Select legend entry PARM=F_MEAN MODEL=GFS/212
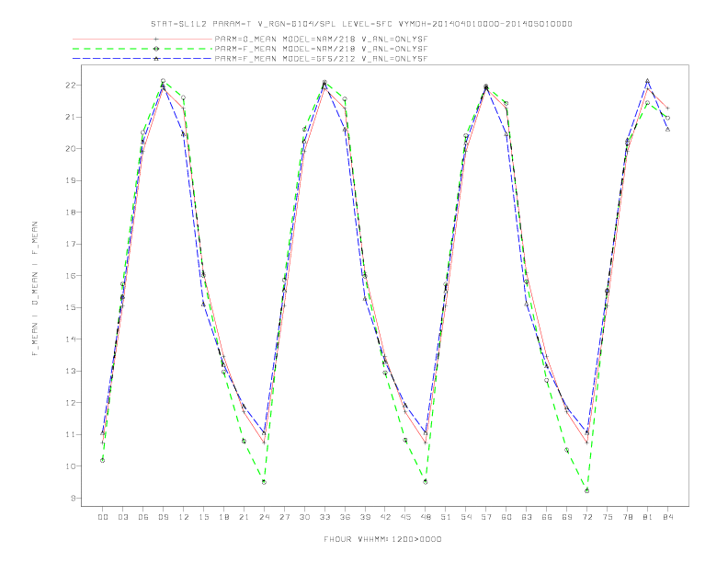The image size is (728, 563). [322, 59]
